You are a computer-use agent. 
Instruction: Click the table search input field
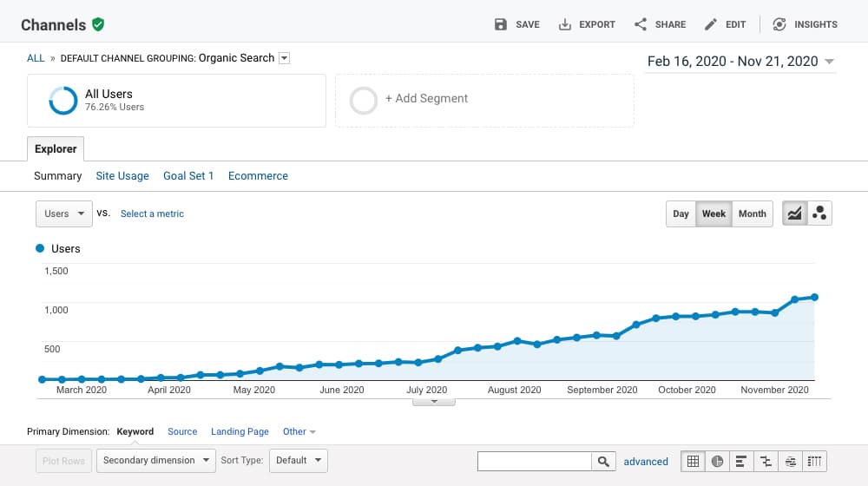click(x=534, y=461)
